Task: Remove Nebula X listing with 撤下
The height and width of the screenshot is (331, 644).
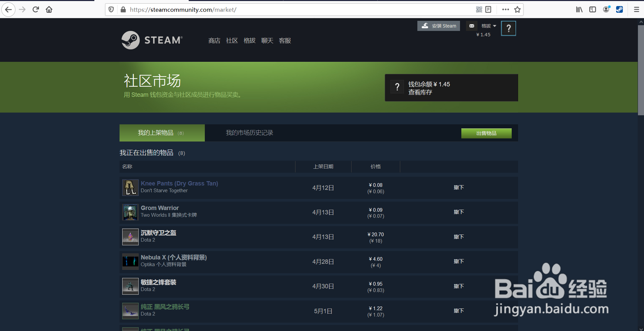Action: tap(459, 261)
